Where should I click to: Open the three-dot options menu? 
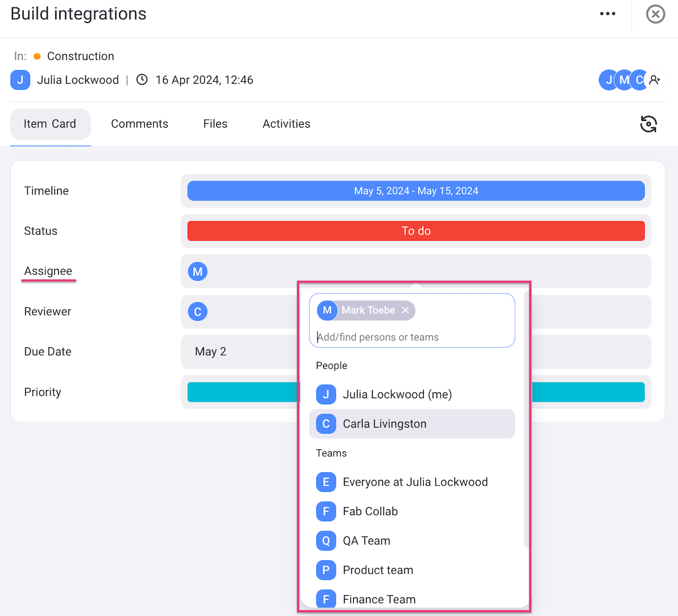(x=607, y=13)
